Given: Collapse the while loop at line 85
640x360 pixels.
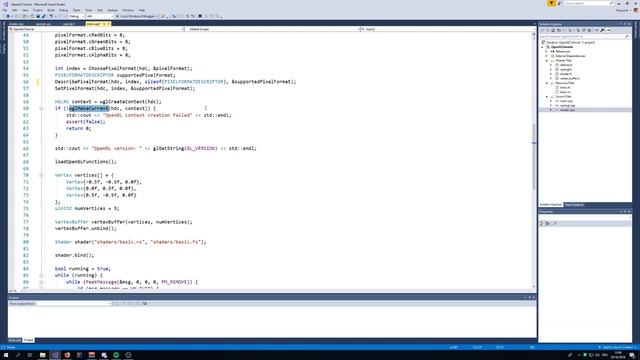Looking at the screenshot, I should 41,276.
